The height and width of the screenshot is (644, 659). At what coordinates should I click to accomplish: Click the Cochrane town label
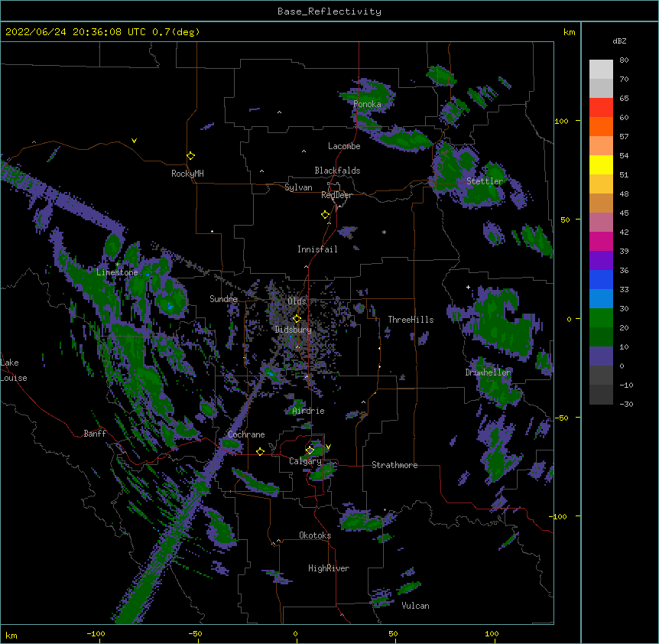246,434
